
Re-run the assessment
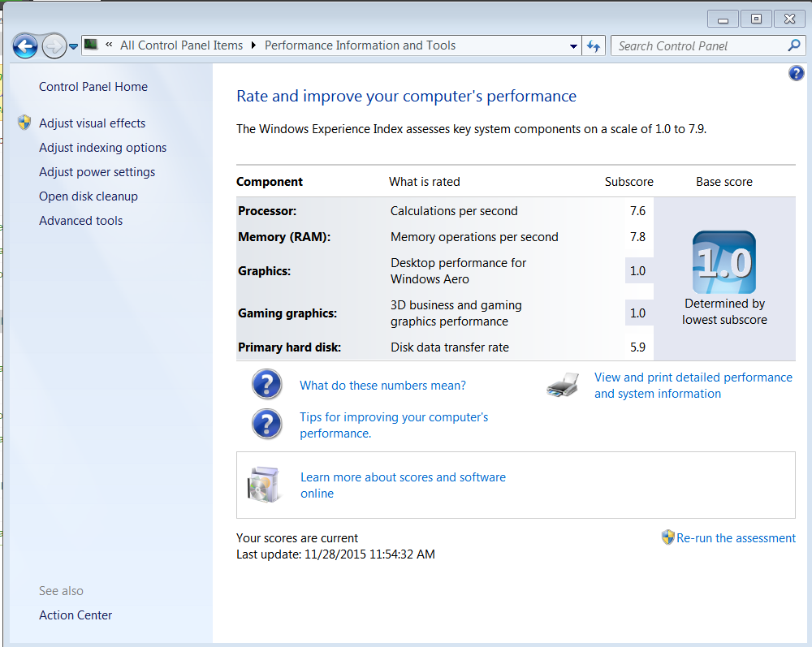coord(736,538)
